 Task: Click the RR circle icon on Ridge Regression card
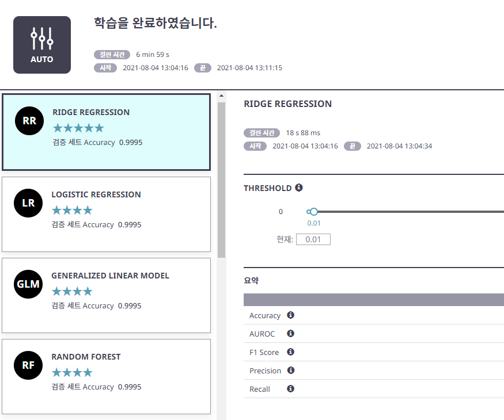[x=28, y=121]
